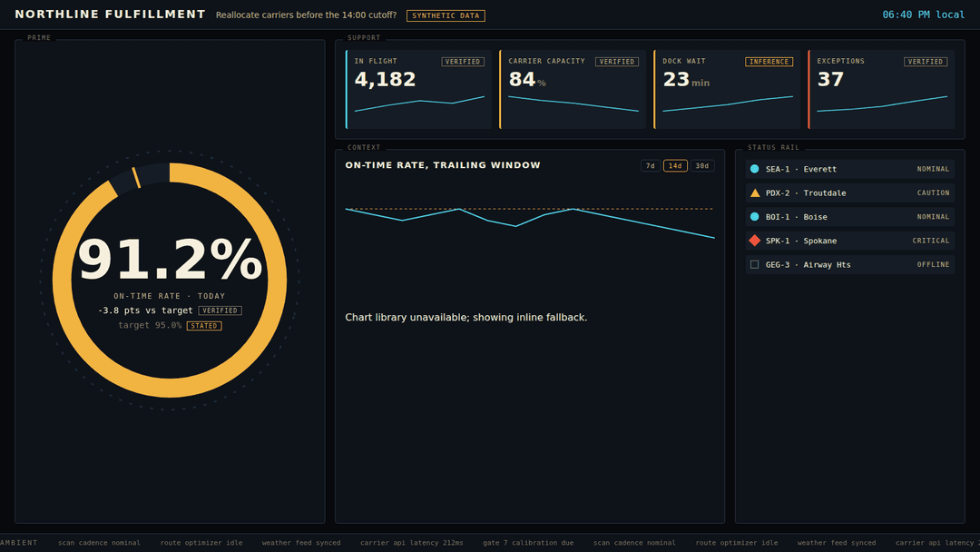Switch trailing window to 30d
The image size is (980, 552).
[701, 165]
